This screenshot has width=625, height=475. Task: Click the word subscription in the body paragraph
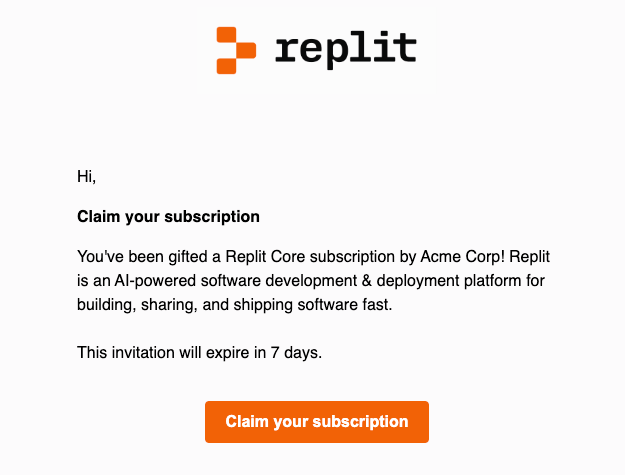[352, 257]
